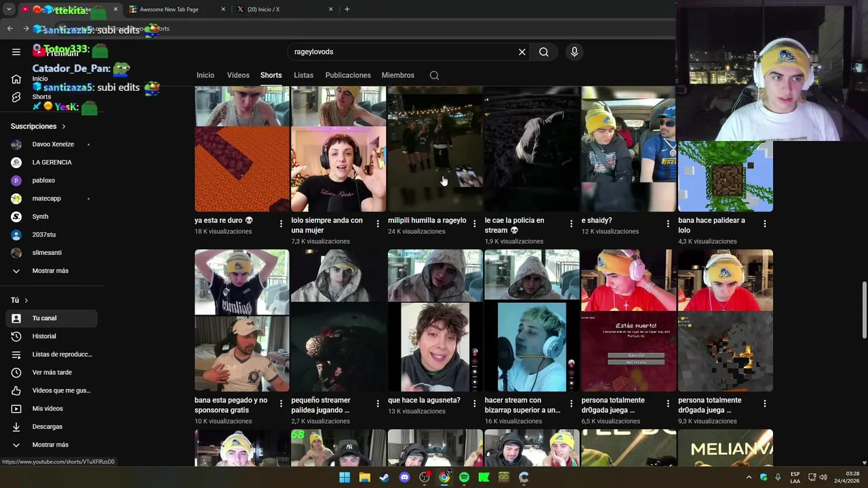Open Ver más tarde in the sidebar
868x488 pixels.
point(52,372)
